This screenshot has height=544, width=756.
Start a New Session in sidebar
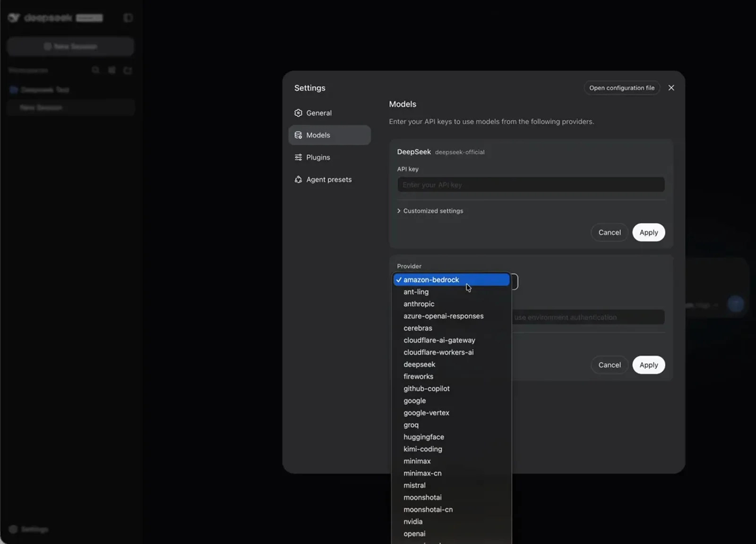[70, 46]
